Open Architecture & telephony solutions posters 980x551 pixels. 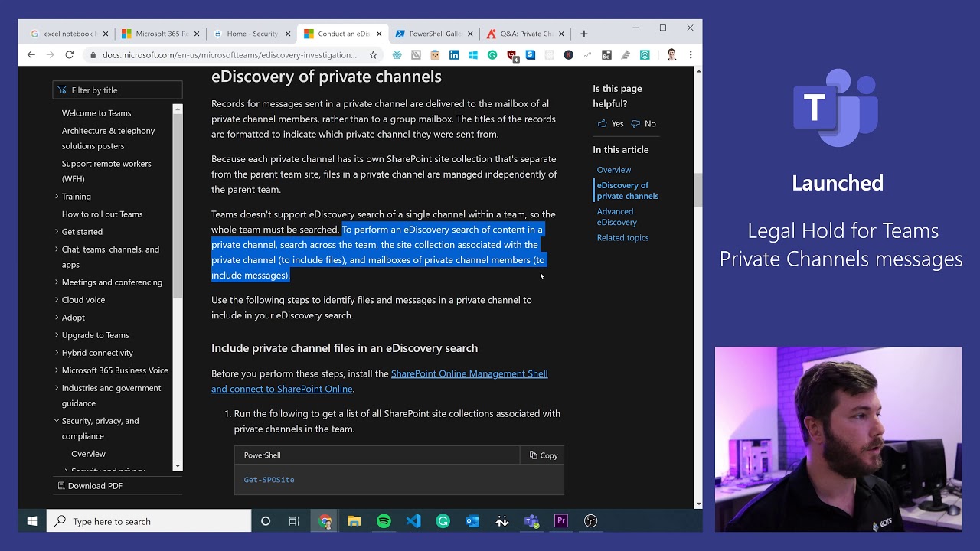108,139
